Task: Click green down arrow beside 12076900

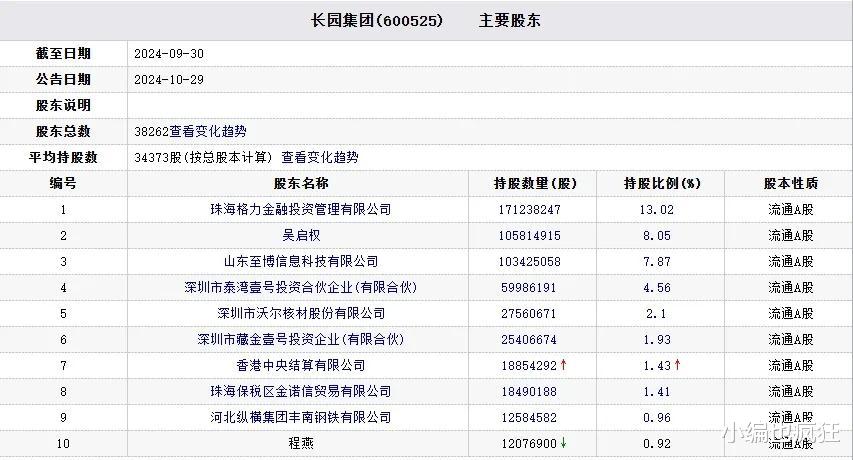Action: coord(564,443)
